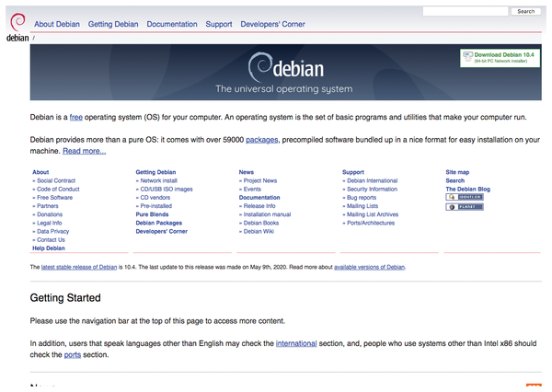The height and width of the screenshot is (392, 552).
Task: Open the Contact Us link
Action: pos(51,240)
